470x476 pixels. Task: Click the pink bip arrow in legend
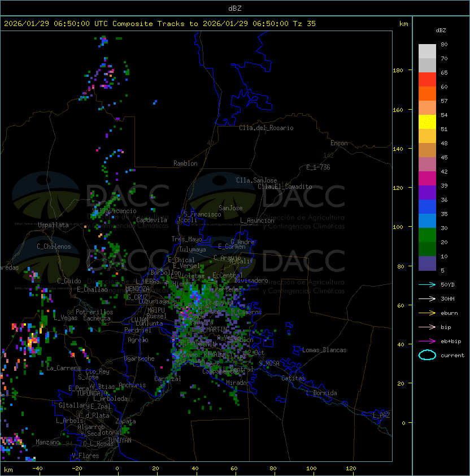(x=427, y=327)
